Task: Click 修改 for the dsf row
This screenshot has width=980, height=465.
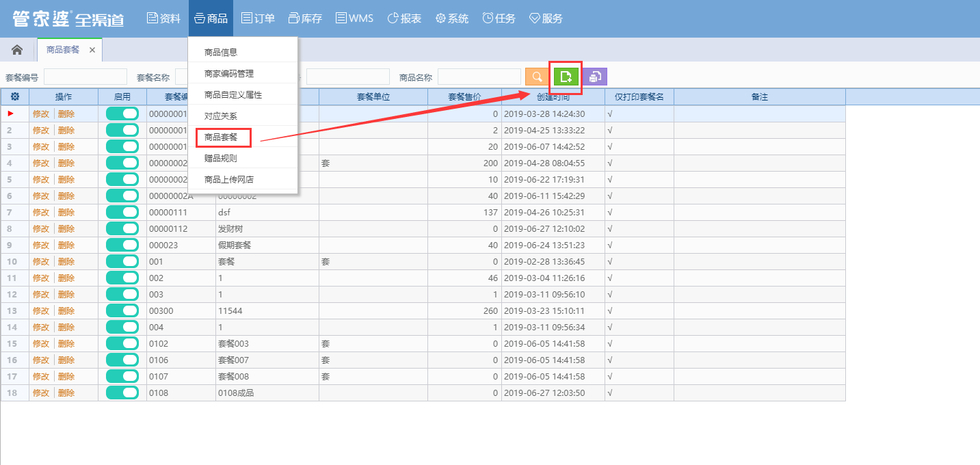Action: [41, 213]
